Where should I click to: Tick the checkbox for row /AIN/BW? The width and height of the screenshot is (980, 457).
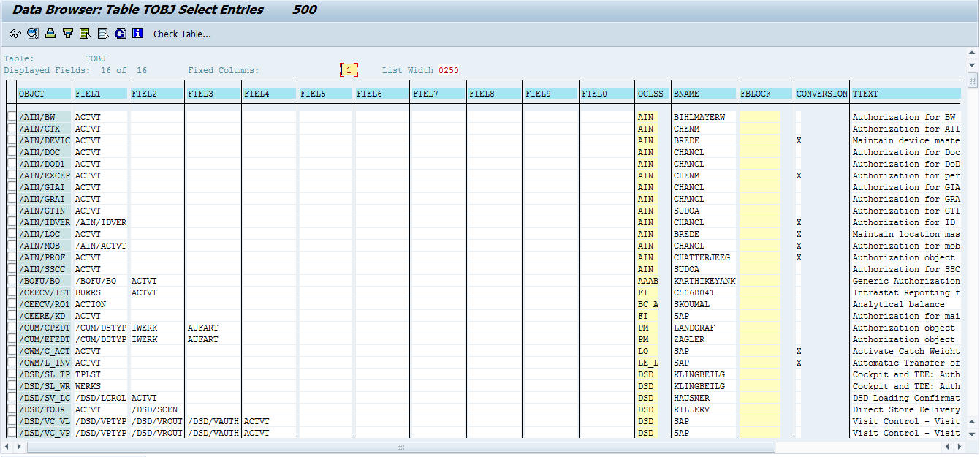coord(12,117)
